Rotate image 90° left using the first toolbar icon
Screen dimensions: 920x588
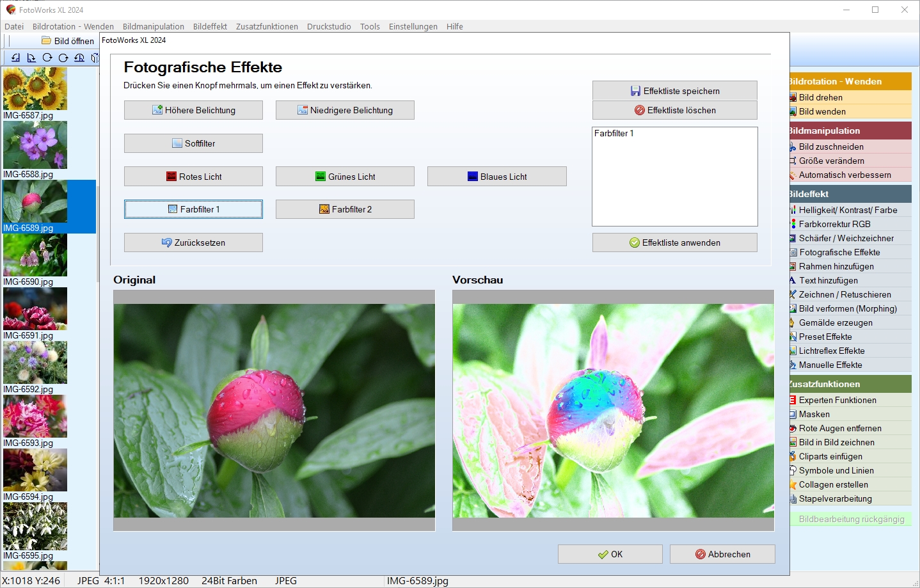(x=15, y=58)
